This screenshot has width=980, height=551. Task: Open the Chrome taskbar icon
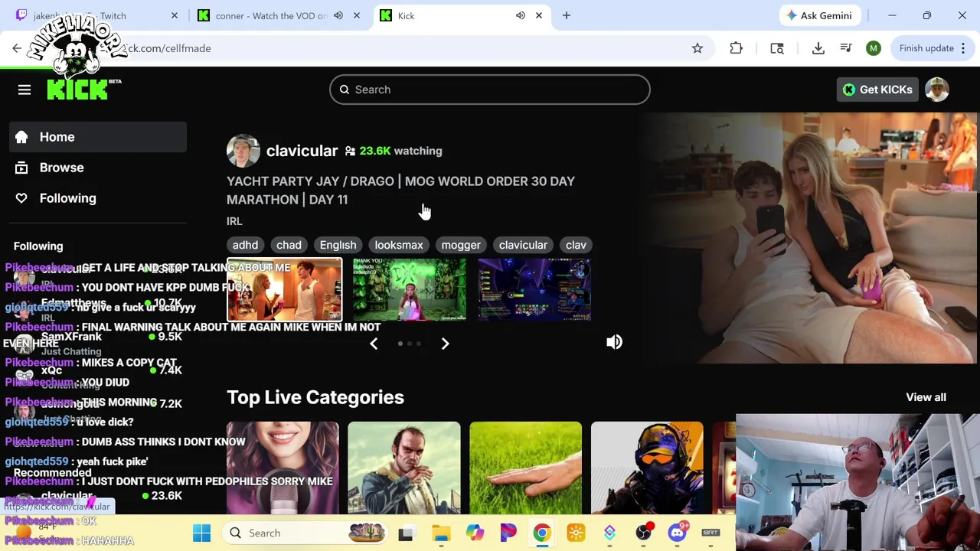point(541,533)
